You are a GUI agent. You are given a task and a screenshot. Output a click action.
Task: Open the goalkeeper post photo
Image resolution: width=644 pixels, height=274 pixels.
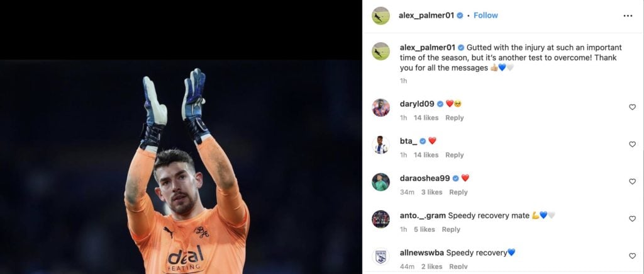coord(180,167)
